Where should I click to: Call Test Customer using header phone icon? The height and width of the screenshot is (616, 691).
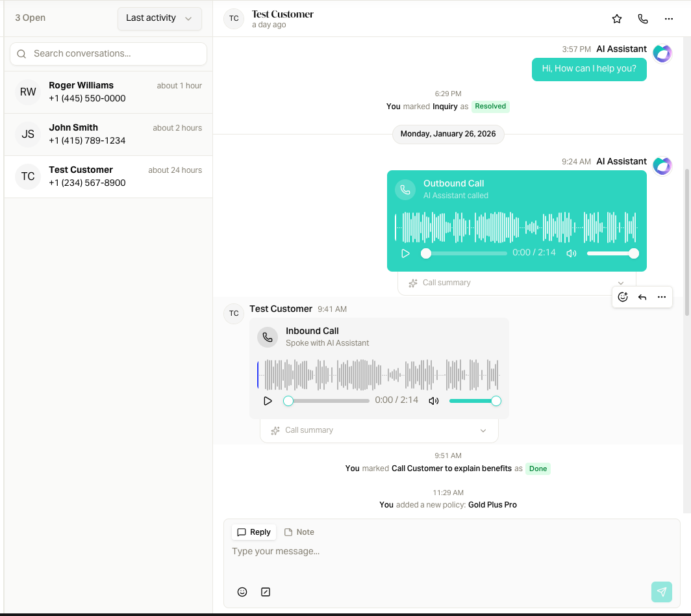coord(642,19)
